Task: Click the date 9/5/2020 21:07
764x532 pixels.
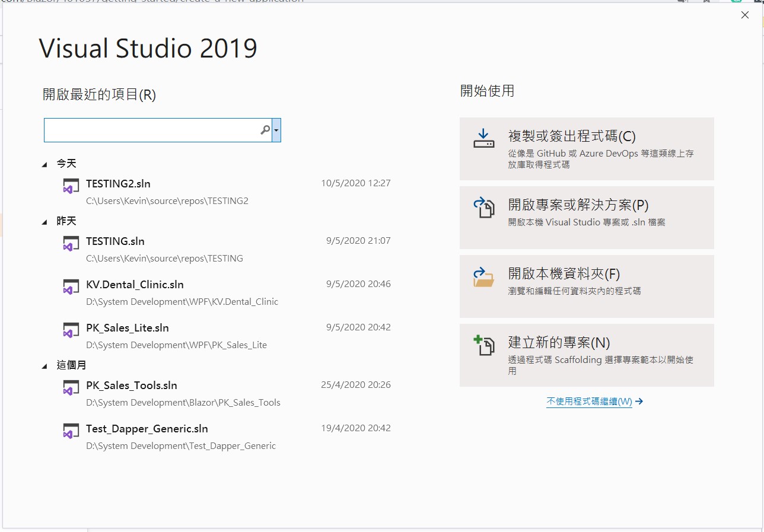Action: [x=358, y=241]
